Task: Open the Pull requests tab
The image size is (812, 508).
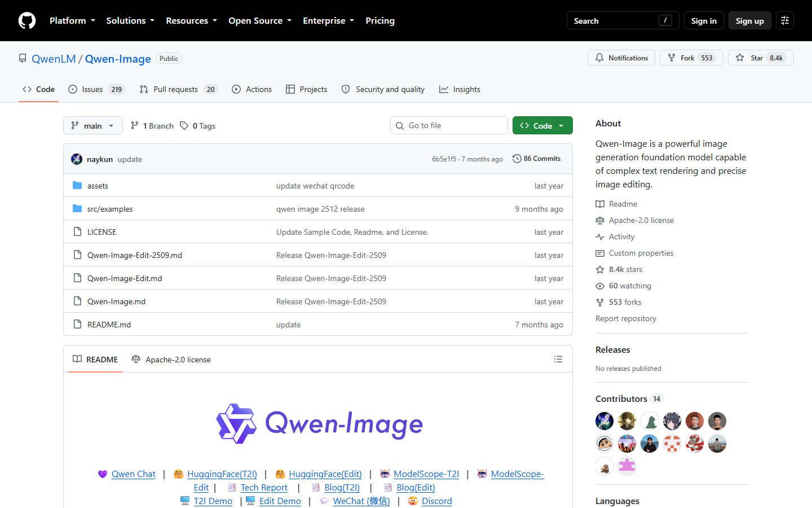Action: 178,89
